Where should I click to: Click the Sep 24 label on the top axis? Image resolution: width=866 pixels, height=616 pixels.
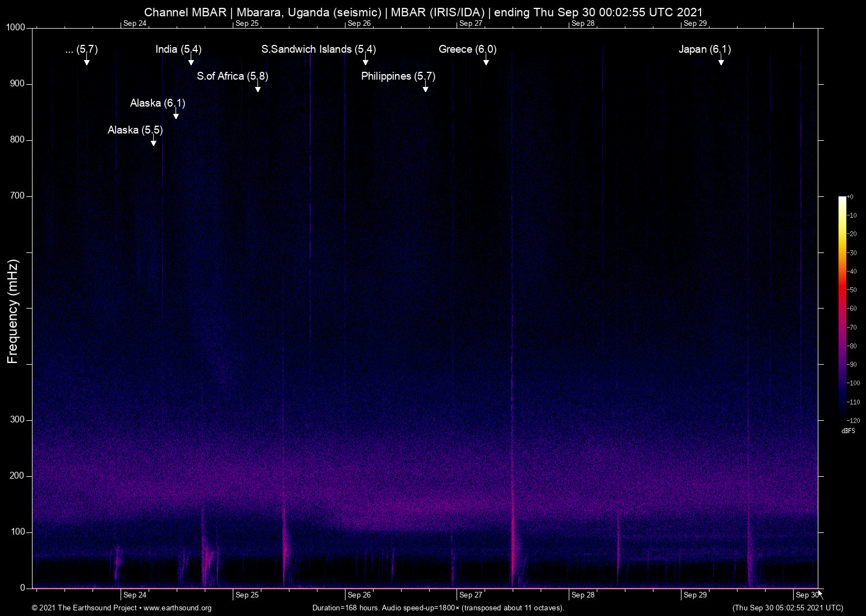tap(134, 24)
